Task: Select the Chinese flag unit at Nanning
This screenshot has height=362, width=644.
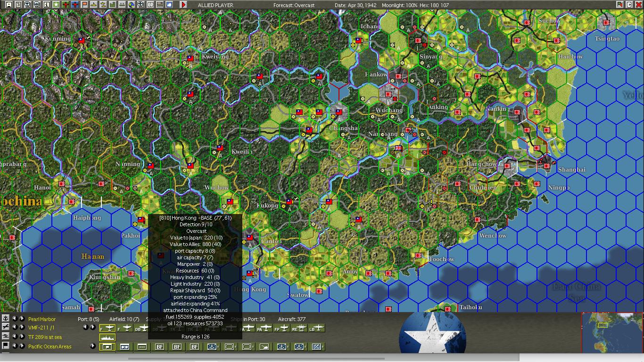Action: [151, 166]
